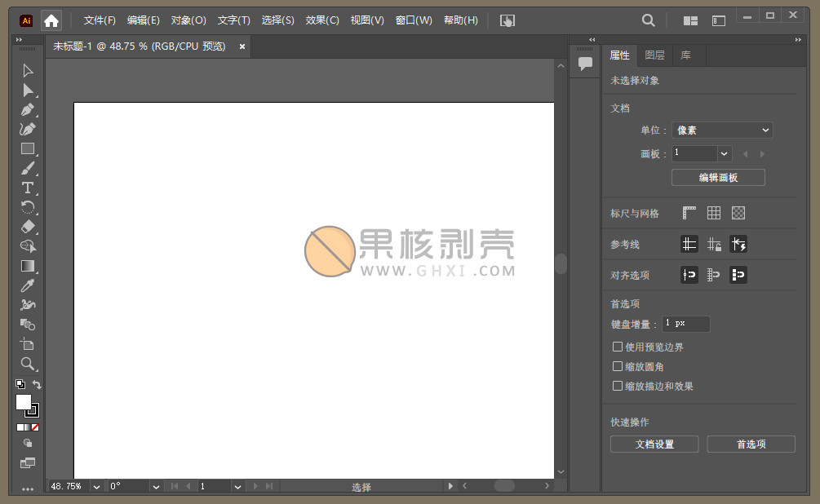Go to the Home screen icon
The height and width of the screenshot is (504, 820).
tap(51, 20)
